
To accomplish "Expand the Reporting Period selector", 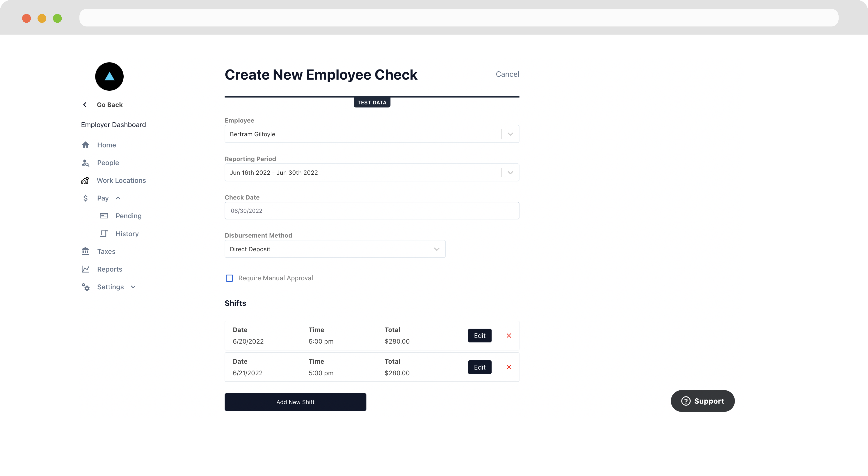I will [x=510, y=172].
